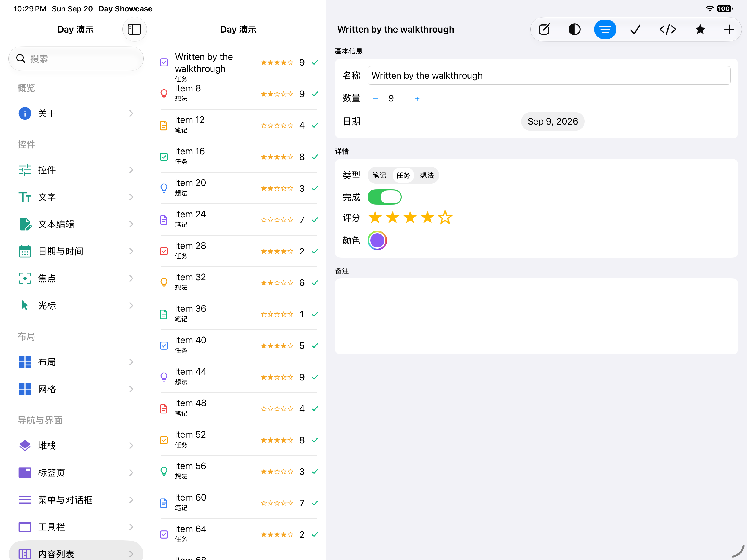Select the 想法 type segment

427,175
